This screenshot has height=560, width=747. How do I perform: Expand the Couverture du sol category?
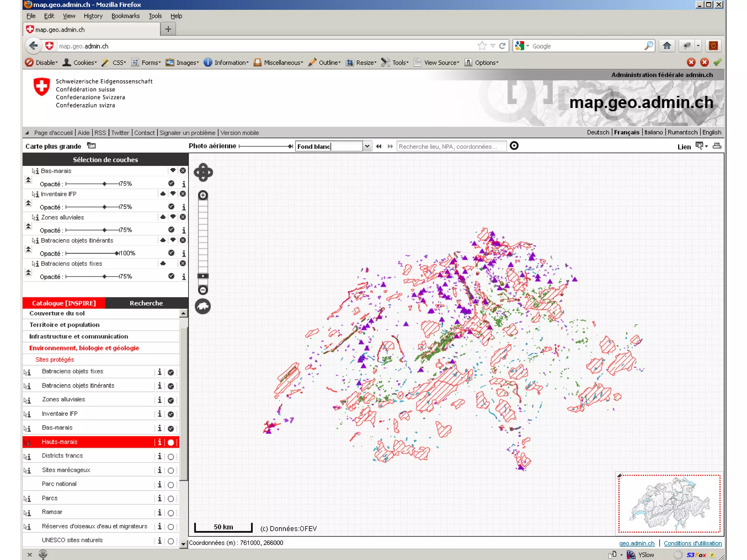pyautogui.click(x=57, y=313)
